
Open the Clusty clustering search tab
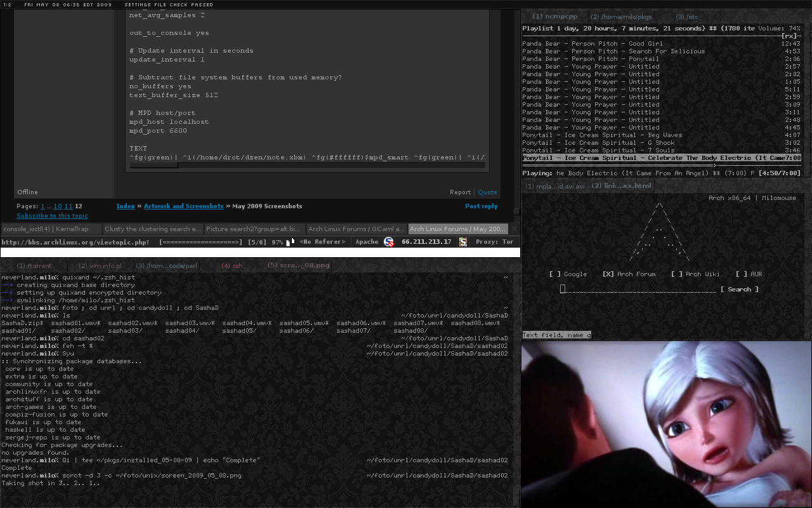(x=152, y=229)
